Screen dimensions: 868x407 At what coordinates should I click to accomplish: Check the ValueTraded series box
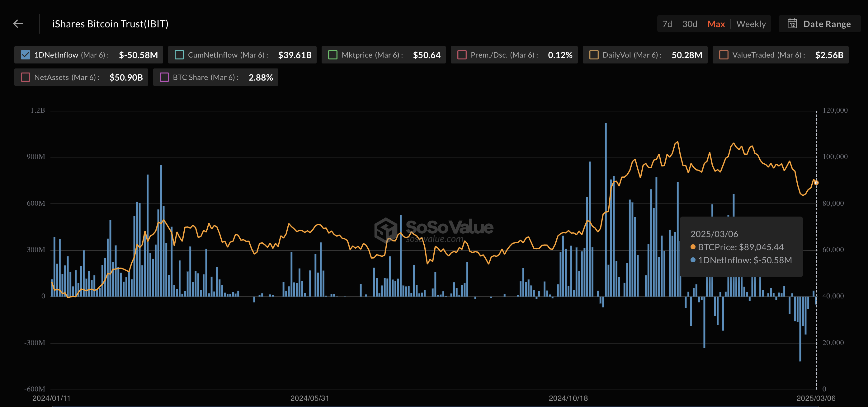pos(724,55)
